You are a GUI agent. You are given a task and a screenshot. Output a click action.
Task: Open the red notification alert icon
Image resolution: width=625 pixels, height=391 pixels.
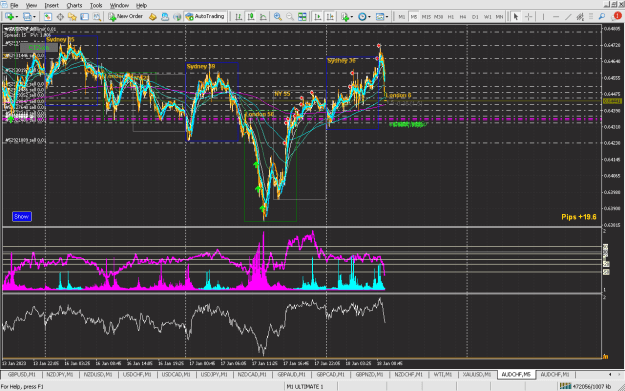click(x=617, y=16)
